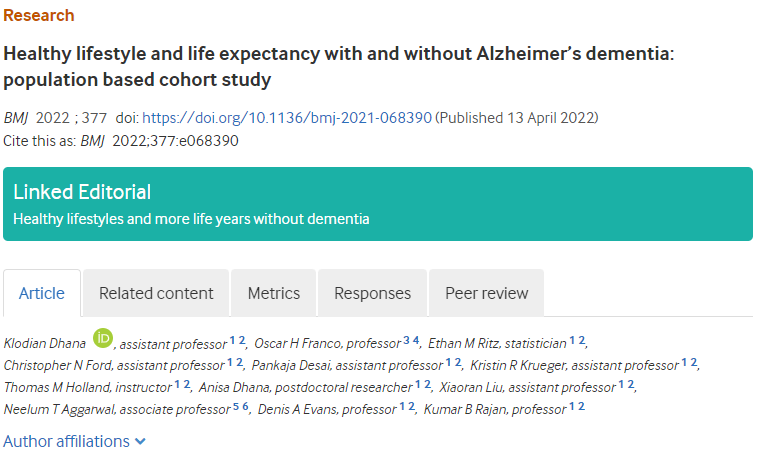759x453 pixels.
Task: Select the Metrics tab
Action: coord(273,293)
